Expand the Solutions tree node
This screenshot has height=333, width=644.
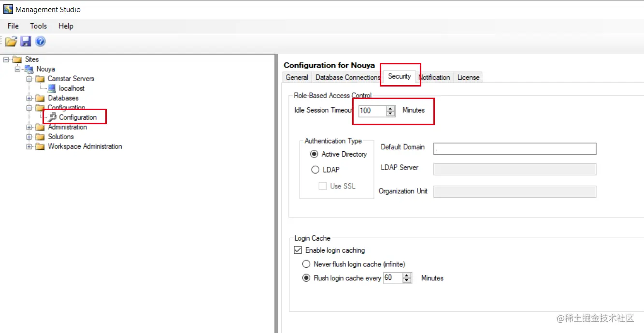[x=29, y=137]
